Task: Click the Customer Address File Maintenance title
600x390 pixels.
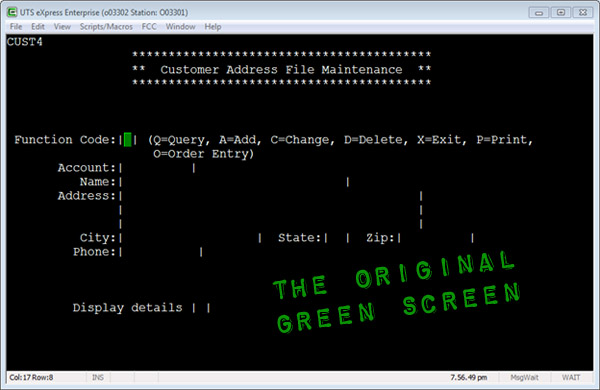Action: coord(281,70)
